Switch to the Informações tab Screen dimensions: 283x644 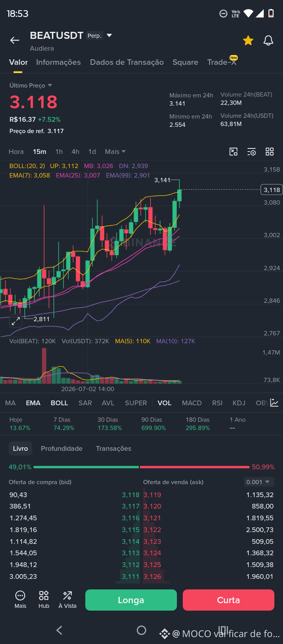(x=58, y=62)
